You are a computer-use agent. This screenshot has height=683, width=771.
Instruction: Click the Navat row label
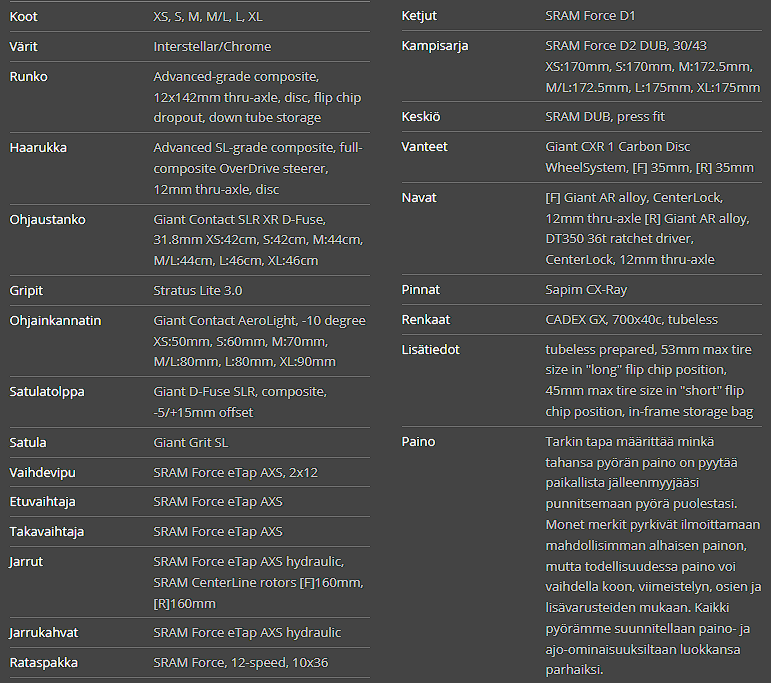point(419,198)
